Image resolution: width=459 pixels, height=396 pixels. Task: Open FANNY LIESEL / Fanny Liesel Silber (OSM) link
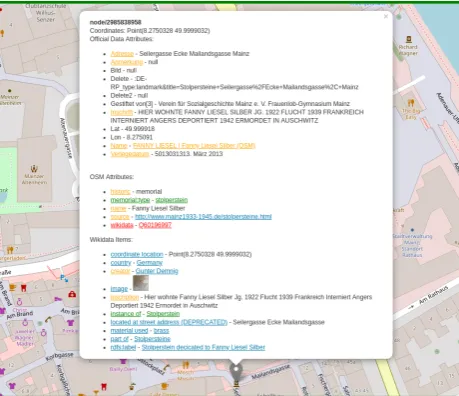coord(194,145)
